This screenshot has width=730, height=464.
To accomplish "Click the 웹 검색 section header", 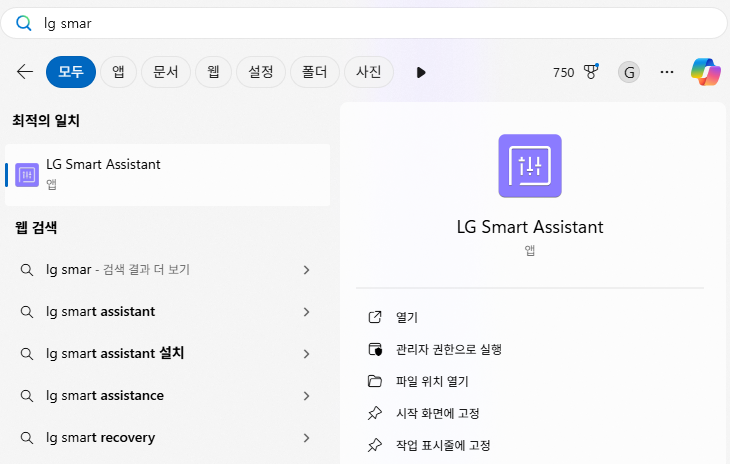I will coord(35,228).
